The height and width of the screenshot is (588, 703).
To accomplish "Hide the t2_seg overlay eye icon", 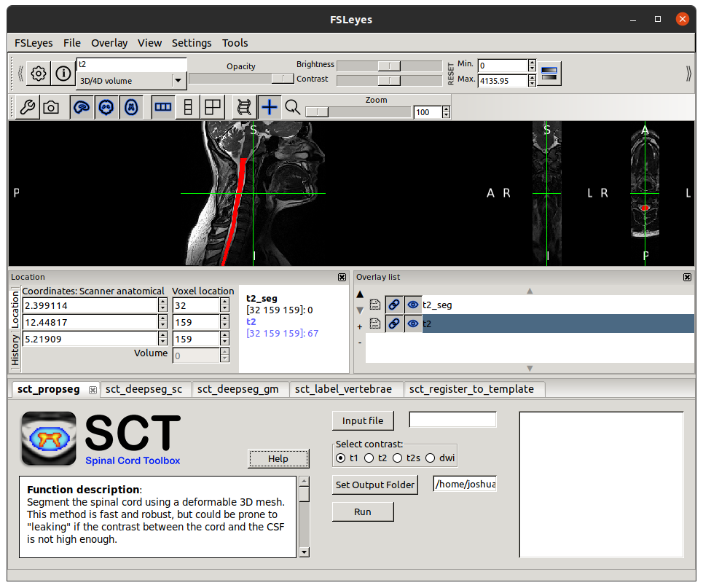I will coord(413,305).
